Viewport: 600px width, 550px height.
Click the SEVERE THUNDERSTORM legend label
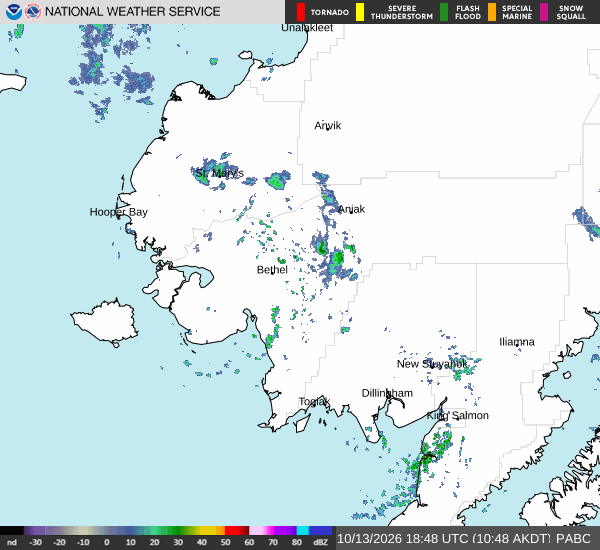pyautogui.click(x=402, y=12)
